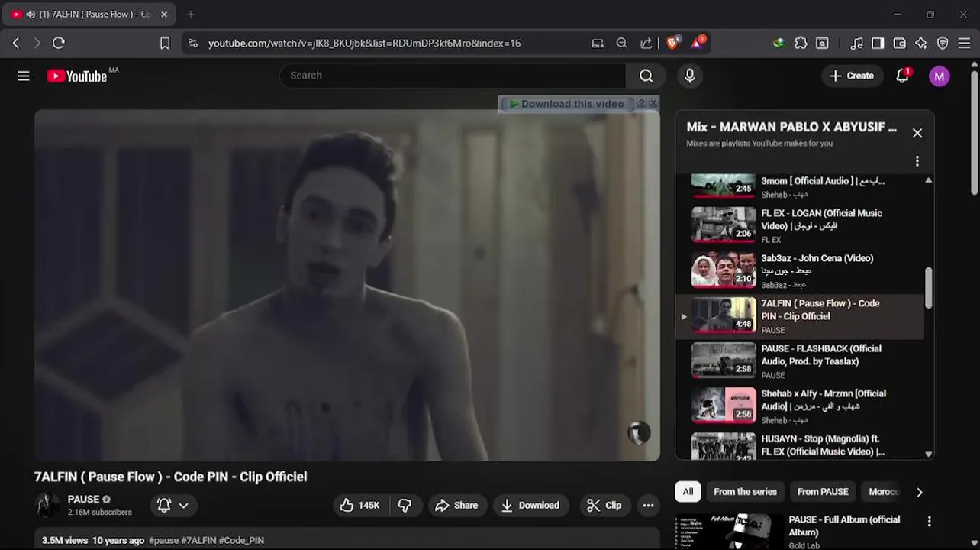Image resolution: width=980 pixels, height=550 pixels.
Task: Open the #pause hashtag link
Action: pyautogui.click(x=163, y=540)
